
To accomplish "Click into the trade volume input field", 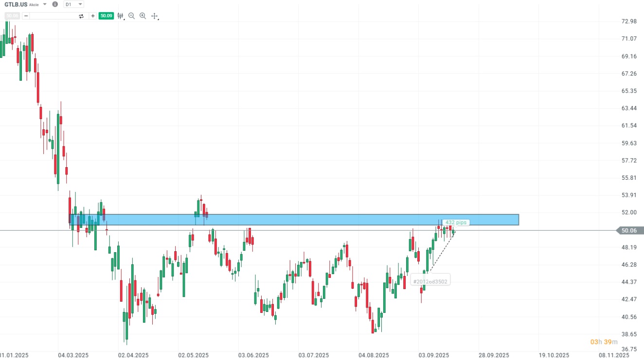I will pyautogui.click(x=53, y=16).
